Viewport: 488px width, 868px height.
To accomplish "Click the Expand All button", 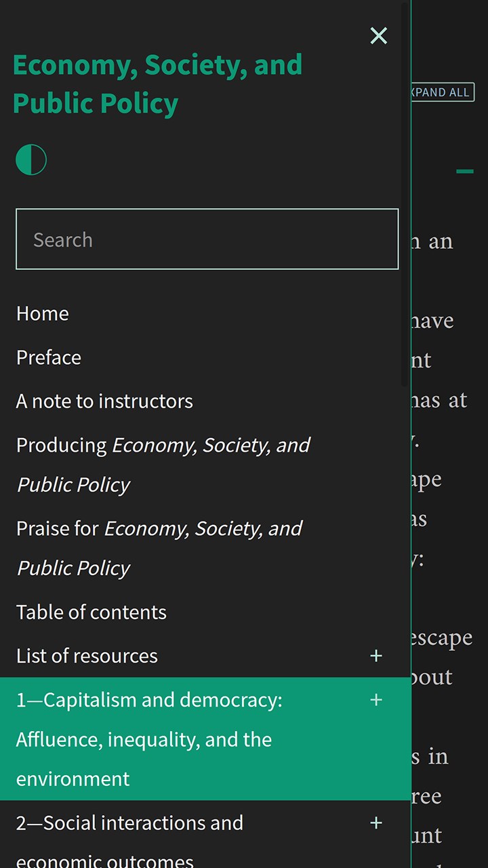I will [443, 92].
